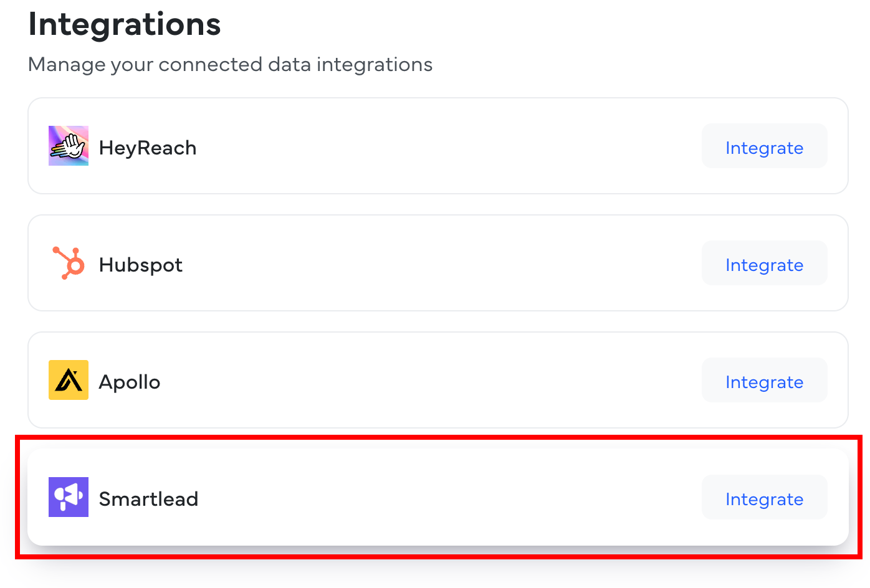Connect Apollo using its Integrate button
Viewport: 870px width, 588px height.
pos(764,381)
